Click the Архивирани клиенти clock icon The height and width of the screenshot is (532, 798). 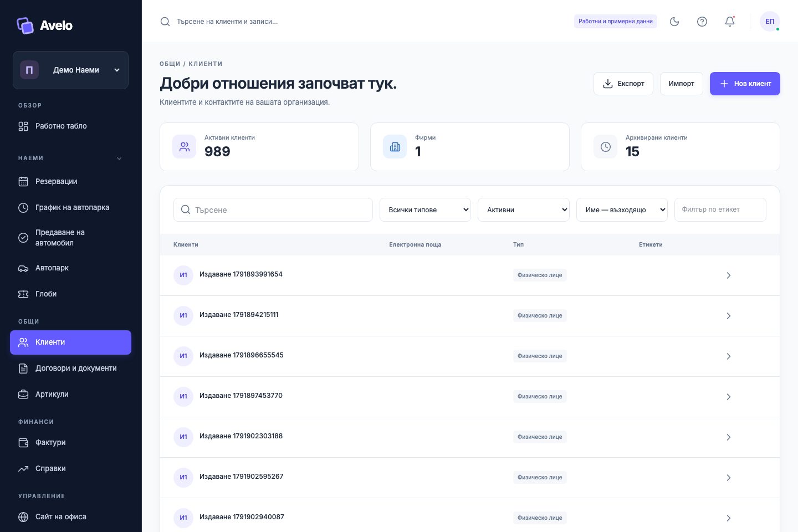(x=606, y=147)
